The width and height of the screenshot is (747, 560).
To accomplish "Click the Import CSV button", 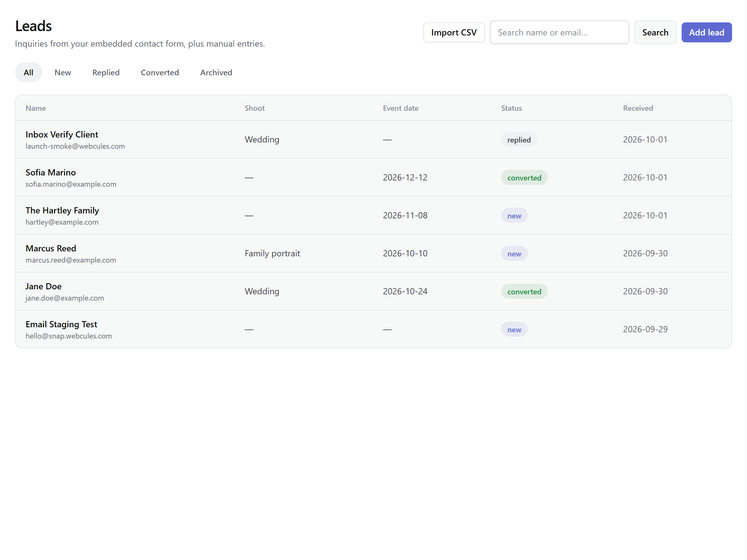I will pos(453,32).
